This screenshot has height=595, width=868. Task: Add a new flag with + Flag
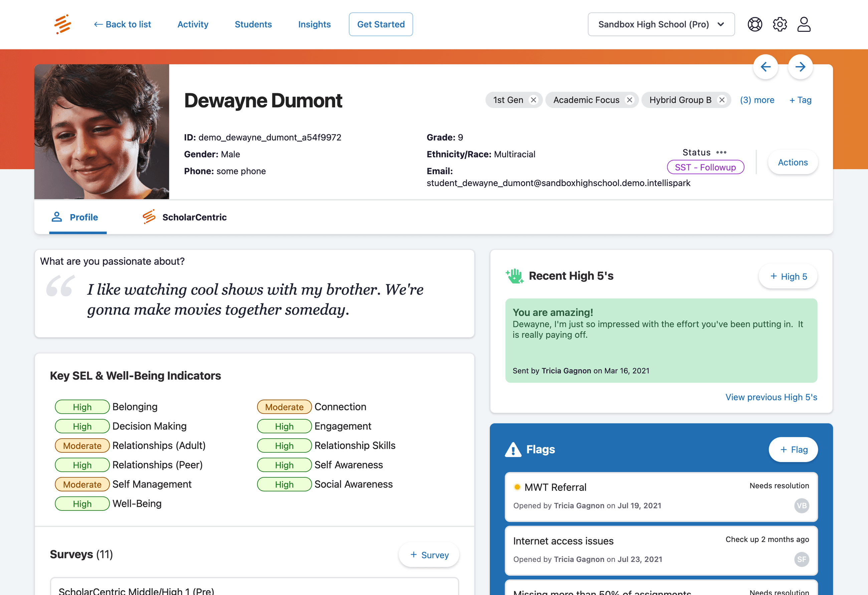(x=793, y=450)
